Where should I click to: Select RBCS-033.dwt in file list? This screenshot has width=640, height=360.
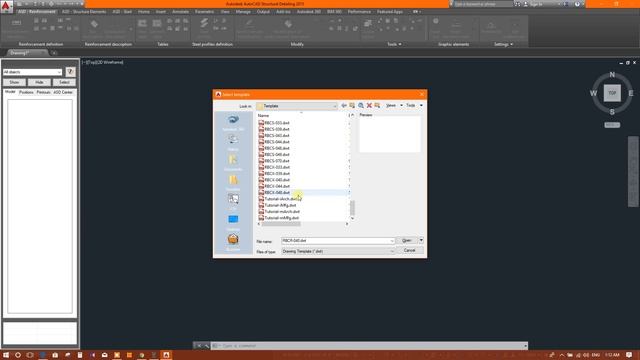pos(277,122)
